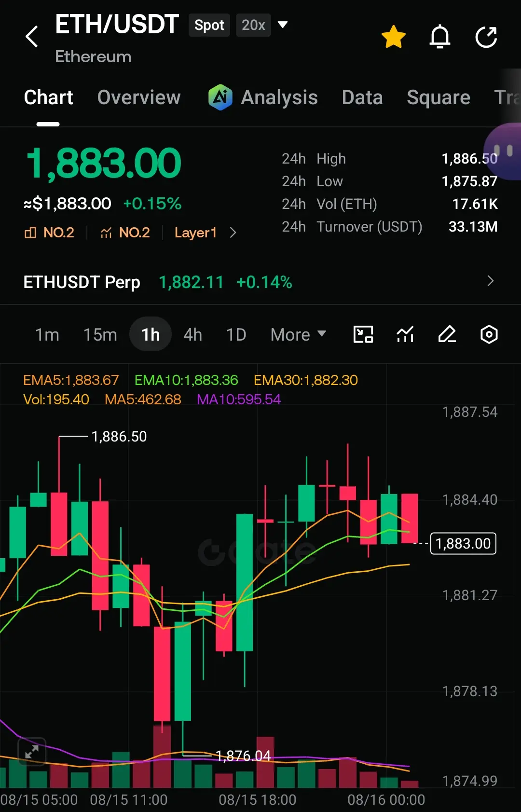Switch to the Square tab
521x812 pixels.
[439, 97]
